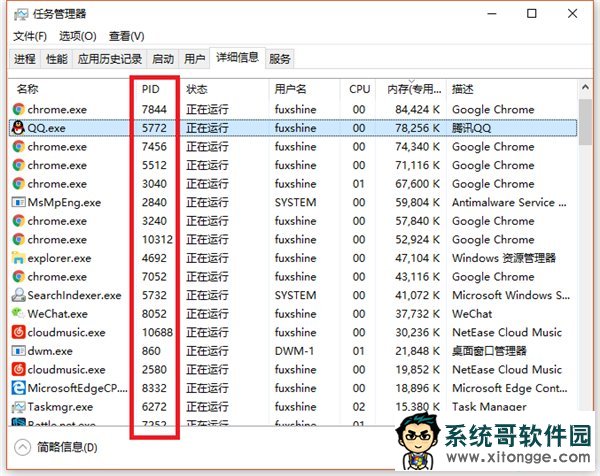Click the cloudmusic.exe icon for PID 10688

click(x=18, y=332)
